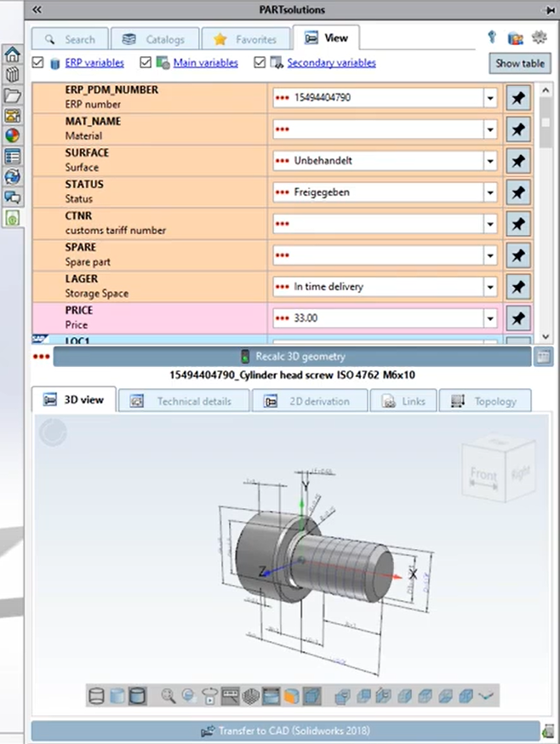The image size is (560, 744).
Task: Click the catalog update icon next to key
Action: tap(516, 38)
